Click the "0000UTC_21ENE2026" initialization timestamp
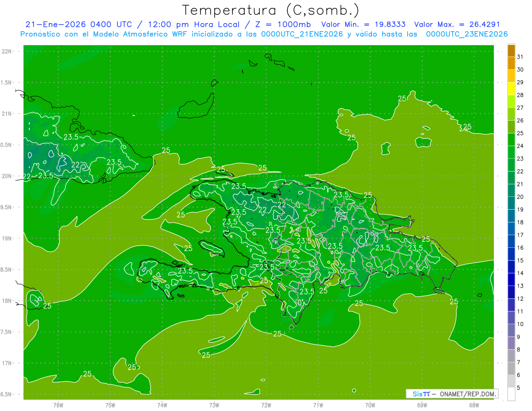The width and height of the screenshot is (532, 411). coord(302,34)
